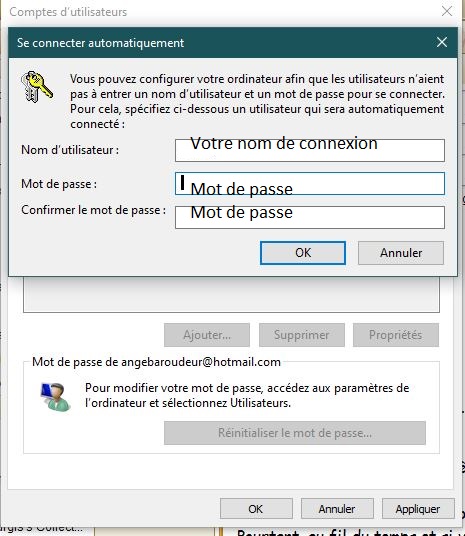
Task: Confirm auto-login with the dialog OK button
Action: [x=303, y=253]
